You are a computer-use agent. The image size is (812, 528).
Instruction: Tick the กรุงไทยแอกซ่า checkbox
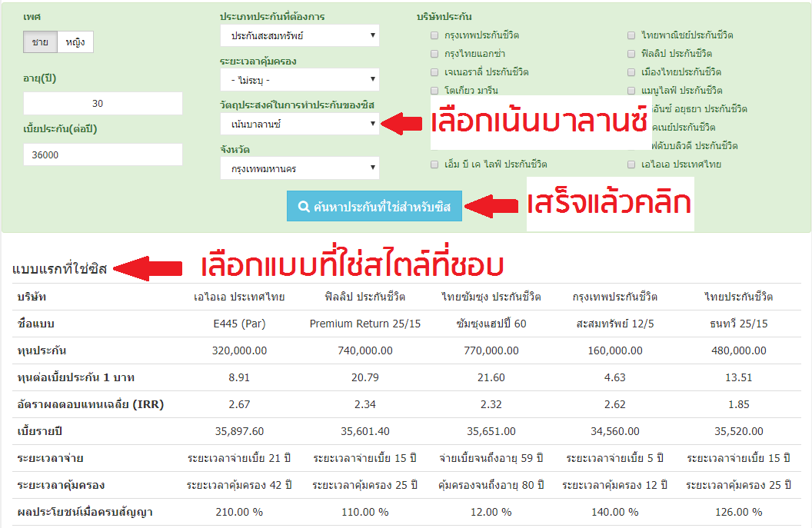coord(435,54)
